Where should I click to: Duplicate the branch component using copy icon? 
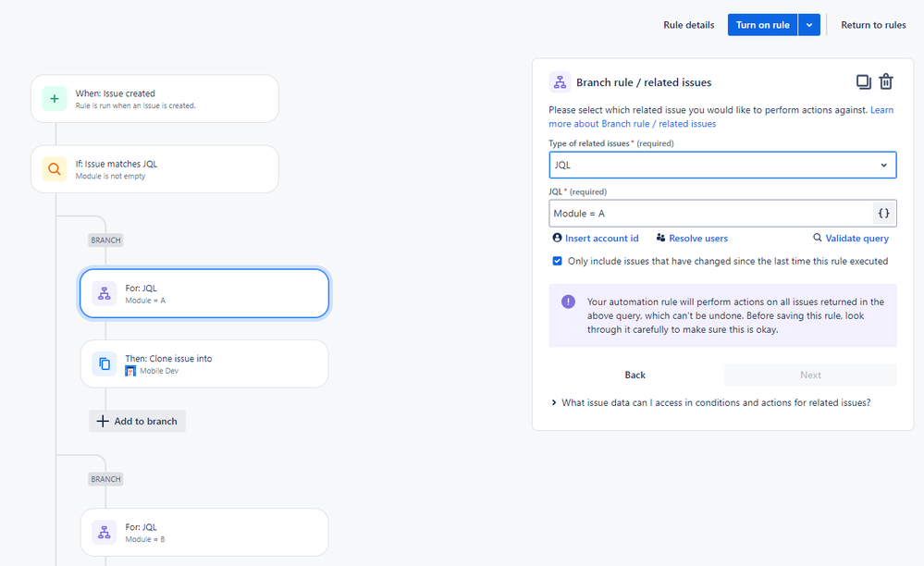coord(863,82)
